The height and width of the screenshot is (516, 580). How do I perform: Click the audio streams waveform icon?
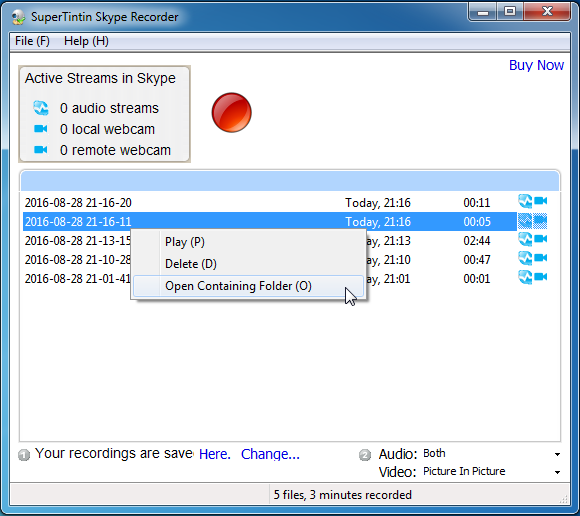click(x=41, y=108)
